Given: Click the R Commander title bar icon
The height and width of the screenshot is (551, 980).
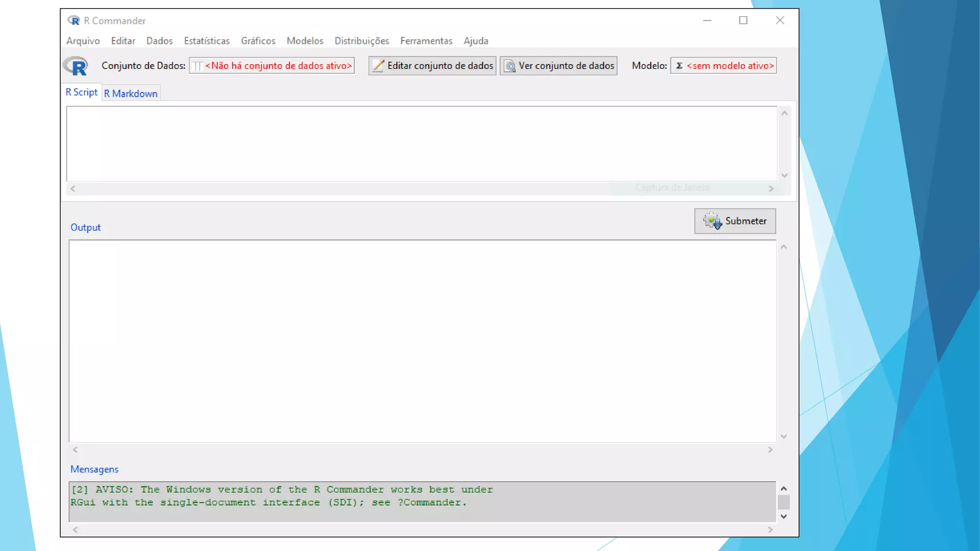Looking at the screenshot, I should point(74,21).
